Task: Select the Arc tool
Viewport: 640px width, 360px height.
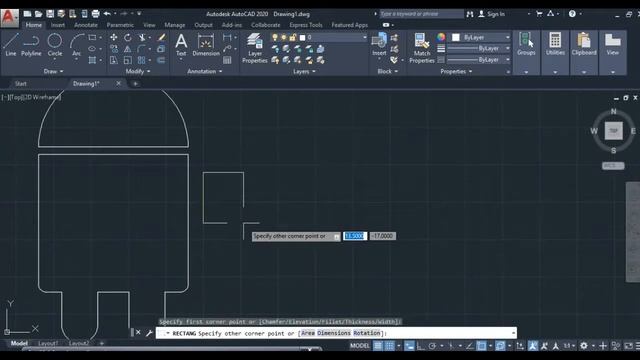Action: tap(76, 44)
